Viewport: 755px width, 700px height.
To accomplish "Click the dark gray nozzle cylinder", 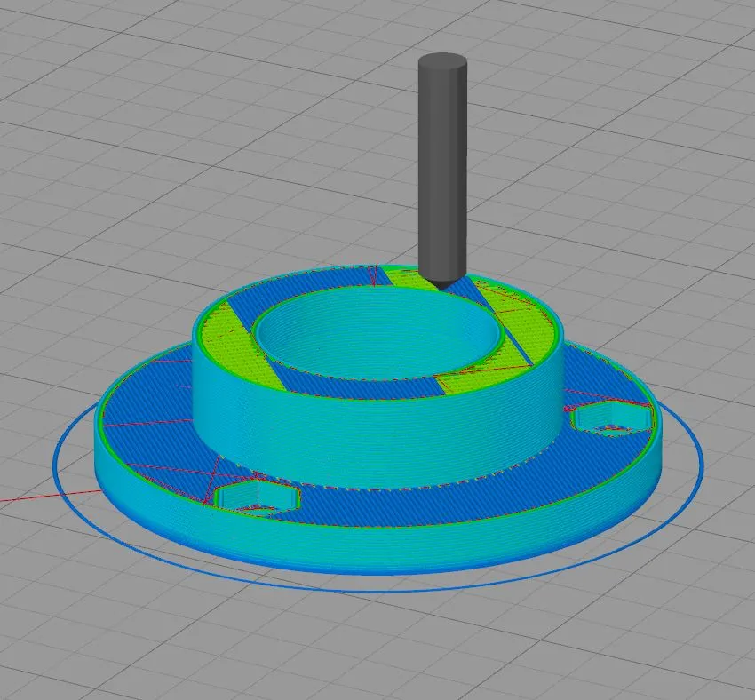I will coord(442,171).
